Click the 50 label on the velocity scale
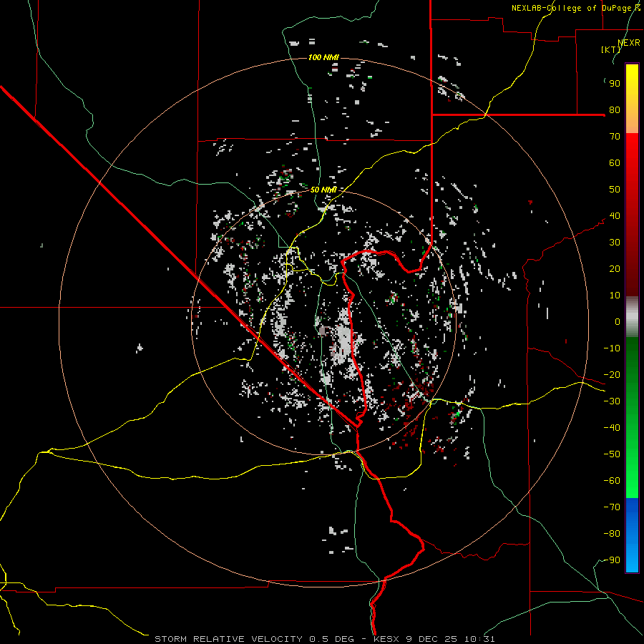The height and width of the screenshot is (644, 644). [x=615, y=190]
